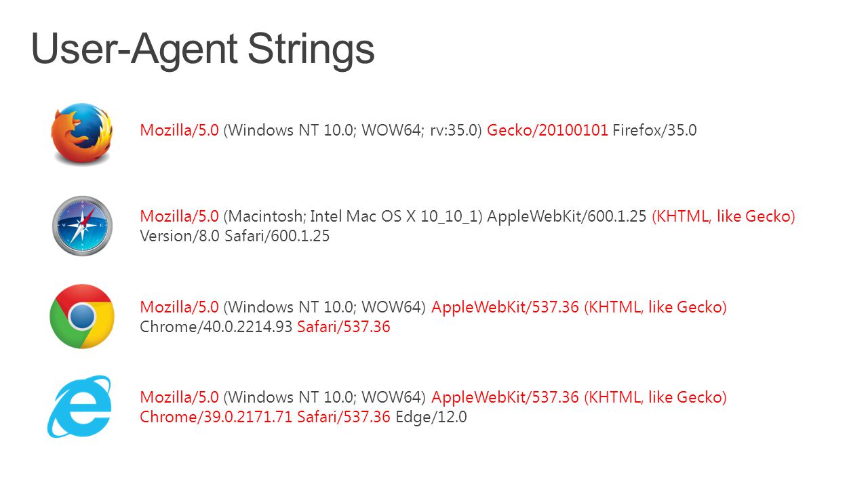Click AppleWebKit/600.1.25 in the Safari string

click(567, 216)
